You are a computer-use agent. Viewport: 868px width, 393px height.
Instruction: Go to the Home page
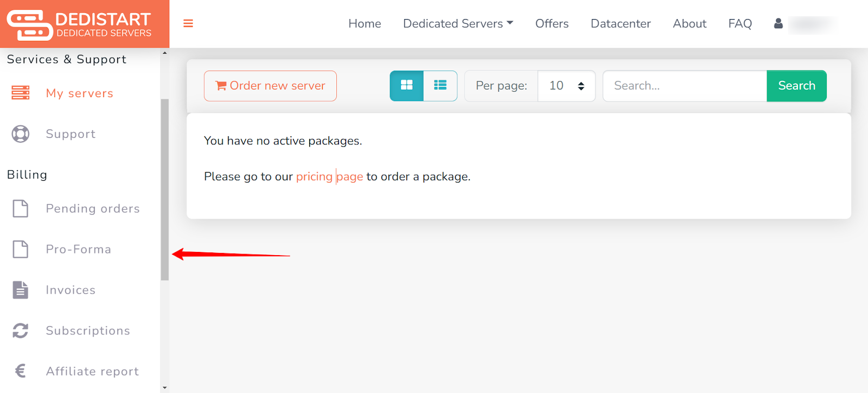pos(365,23)
